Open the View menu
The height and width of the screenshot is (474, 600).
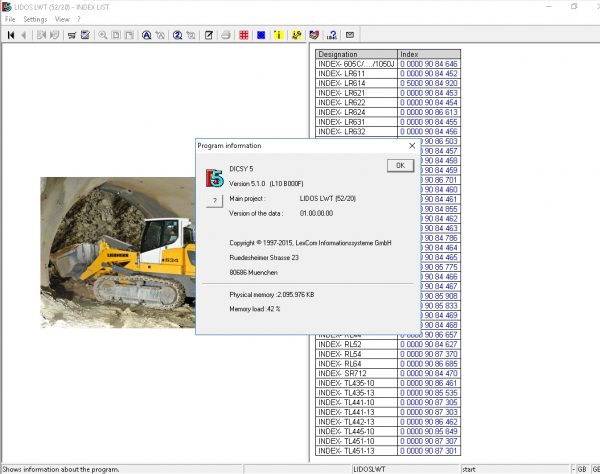(x=62, y=19)
